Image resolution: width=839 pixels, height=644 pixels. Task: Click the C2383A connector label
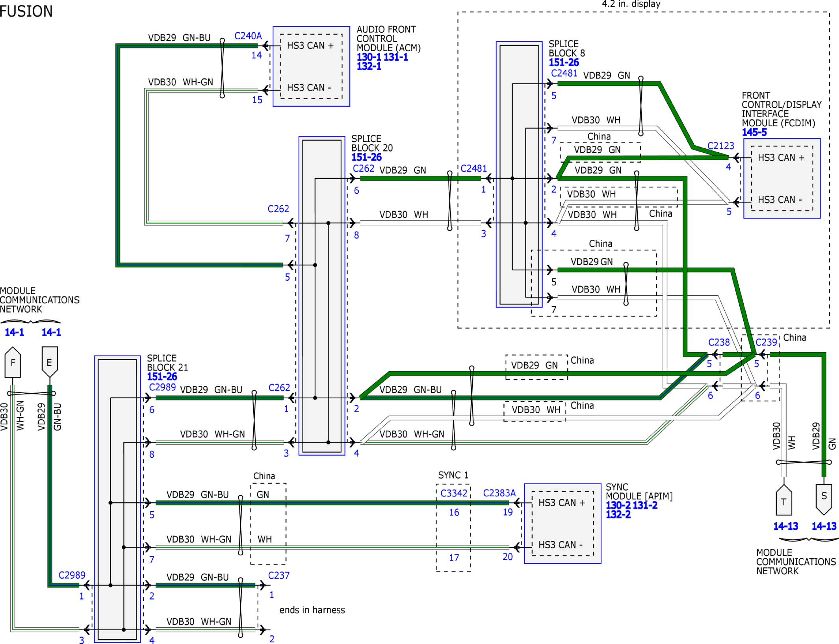pos(499,493)
